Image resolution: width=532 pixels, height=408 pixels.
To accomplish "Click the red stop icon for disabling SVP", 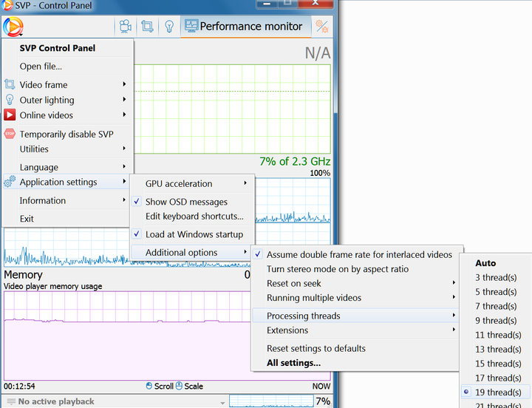I will click(x=10, y=134).
